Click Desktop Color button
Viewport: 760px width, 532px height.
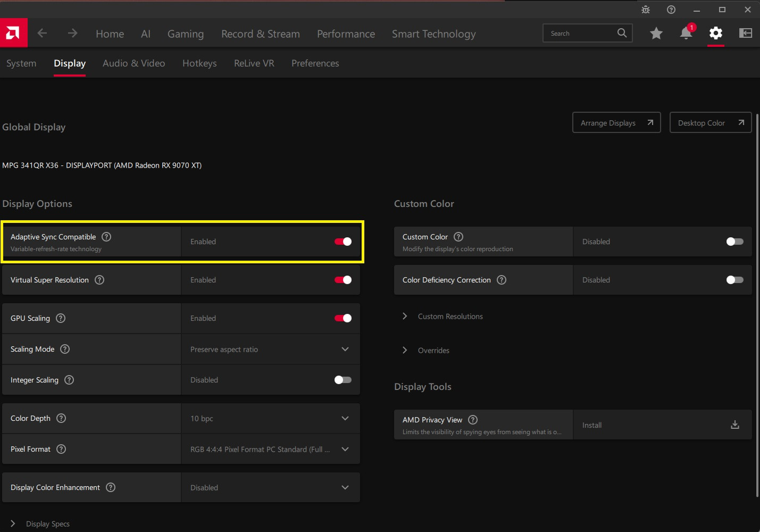[711, 122]
